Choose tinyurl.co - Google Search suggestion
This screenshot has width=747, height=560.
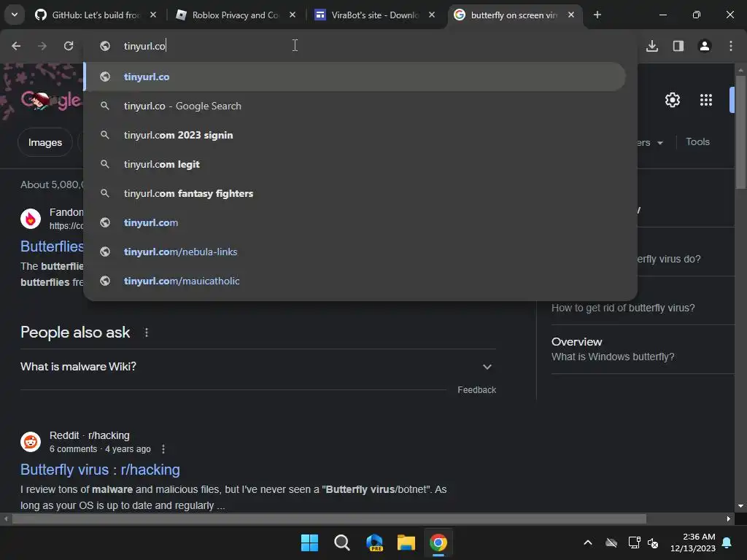click(355, 106)
